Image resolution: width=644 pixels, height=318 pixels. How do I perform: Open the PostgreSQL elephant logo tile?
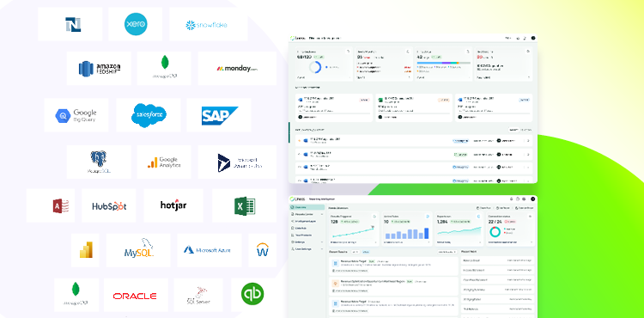[x=99, y=162]
